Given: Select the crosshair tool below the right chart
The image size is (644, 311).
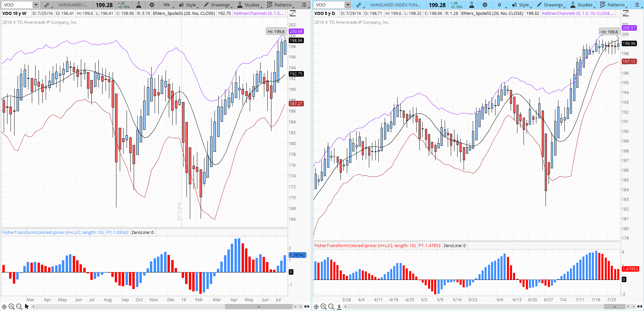Looking at the screenshot, I should 316,307.
